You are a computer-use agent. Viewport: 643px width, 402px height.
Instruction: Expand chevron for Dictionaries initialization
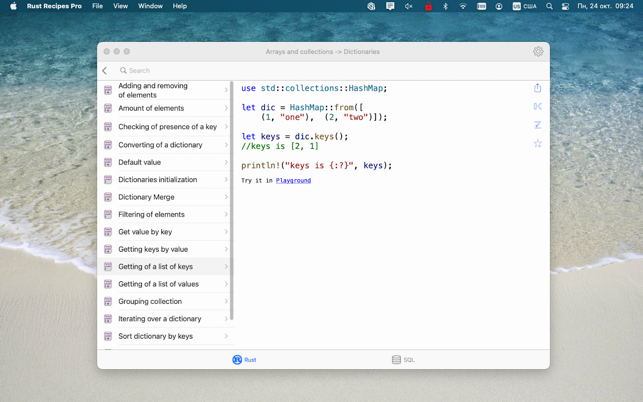(226, 180)
